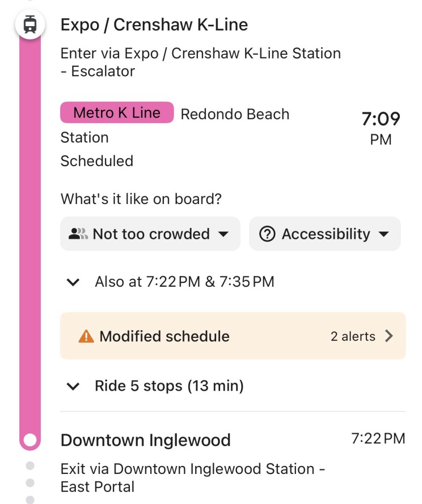
Task: Tap the 2 alerts label
Action: 353,336
